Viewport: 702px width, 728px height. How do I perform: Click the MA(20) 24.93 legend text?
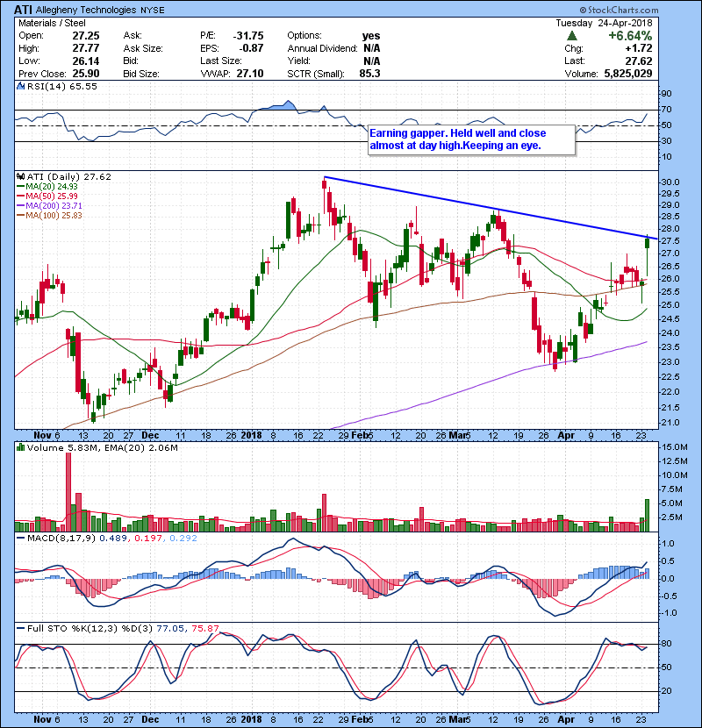pos(52,187)
